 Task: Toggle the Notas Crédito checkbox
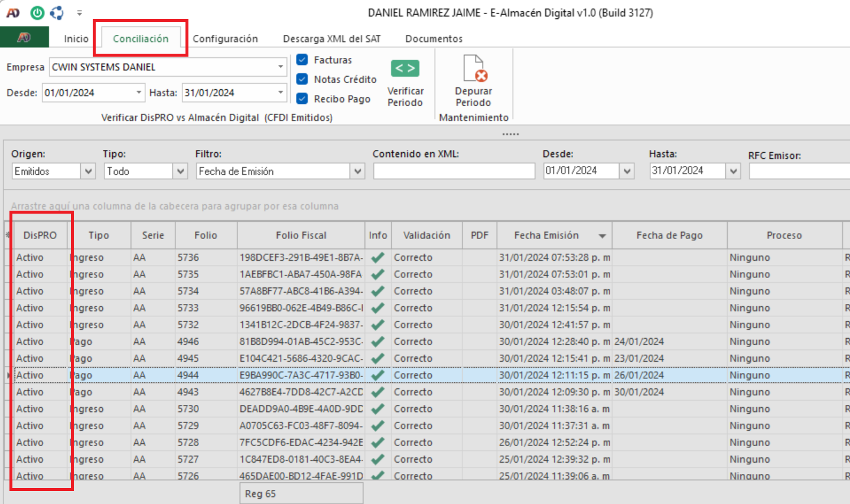(302, 79)
